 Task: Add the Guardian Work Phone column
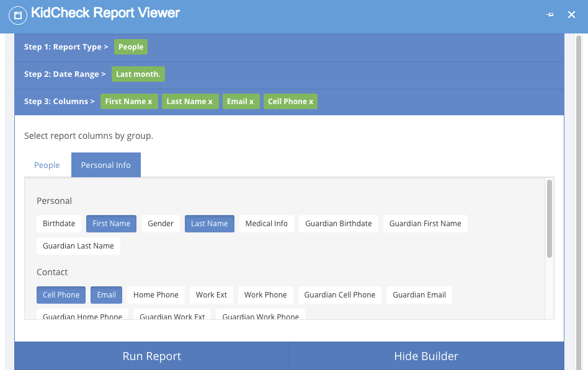(261, 315)
